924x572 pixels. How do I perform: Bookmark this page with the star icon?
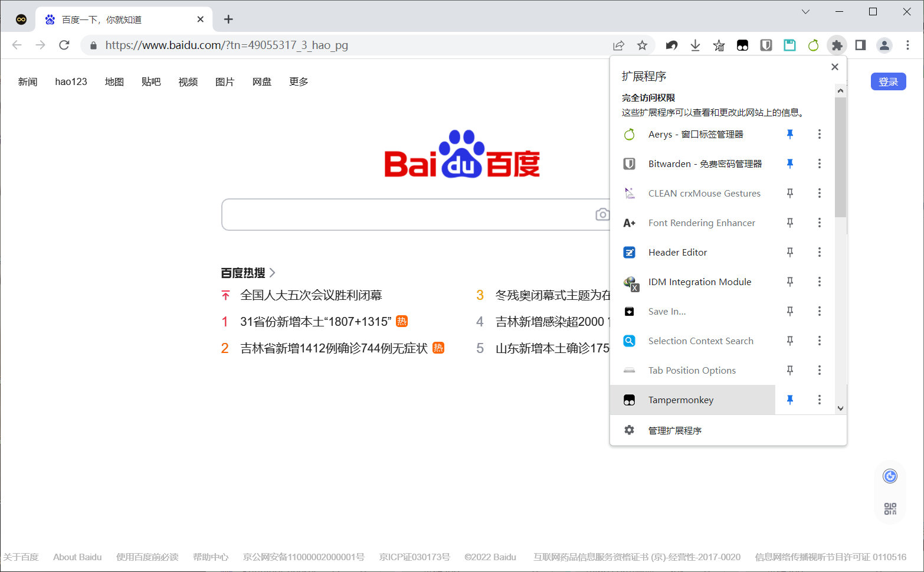pos(642,45)
